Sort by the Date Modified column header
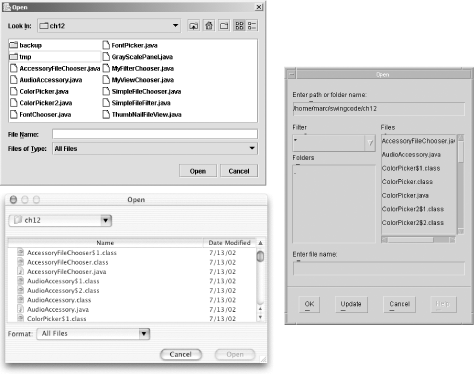The width and height of the screenshot is (475, 374). 229,243
